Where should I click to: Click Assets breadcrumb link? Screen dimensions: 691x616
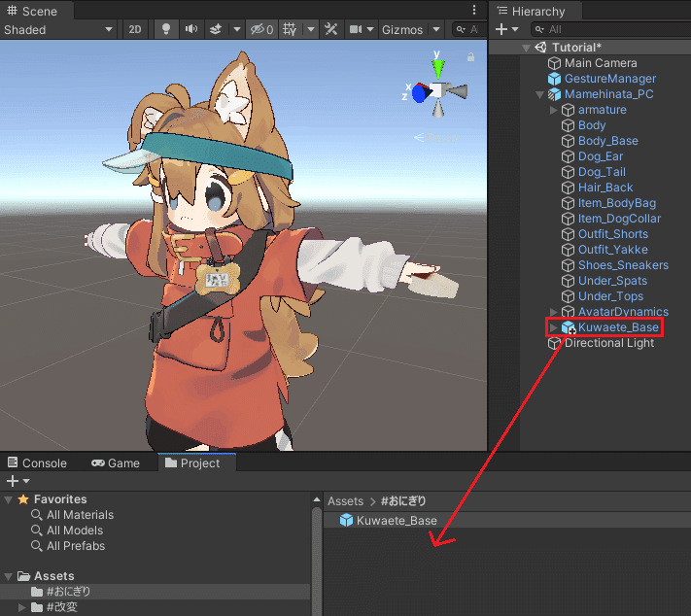346,501
